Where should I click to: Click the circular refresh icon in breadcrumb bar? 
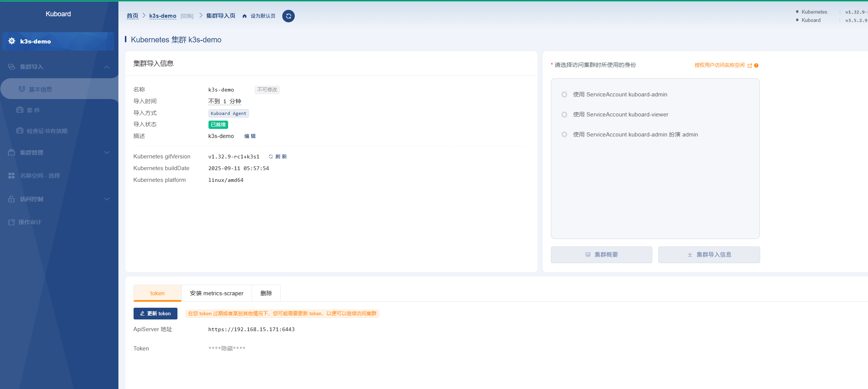pyautogui.click(x=288, y=16)
